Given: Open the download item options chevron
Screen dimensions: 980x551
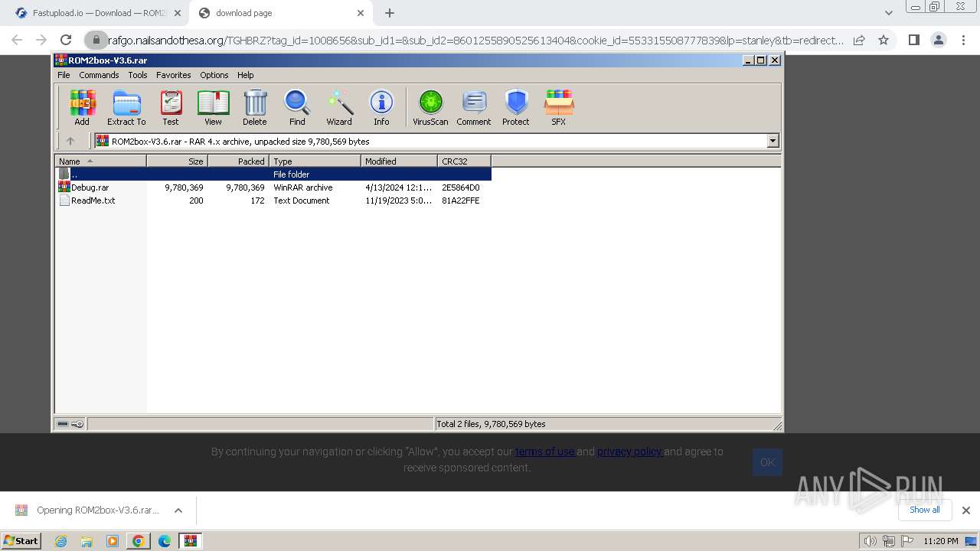Looking at the screenshot, I should 178,510.
